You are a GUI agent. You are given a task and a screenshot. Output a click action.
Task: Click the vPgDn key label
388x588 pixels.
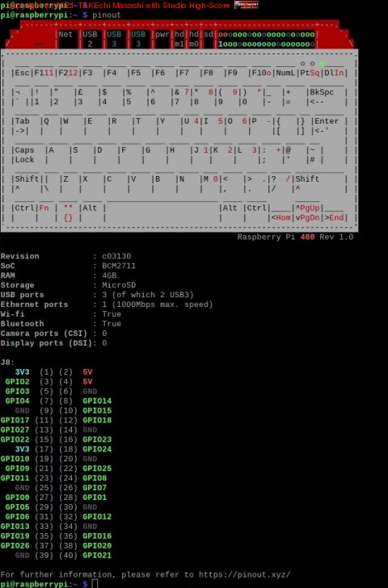coord(307,217)
